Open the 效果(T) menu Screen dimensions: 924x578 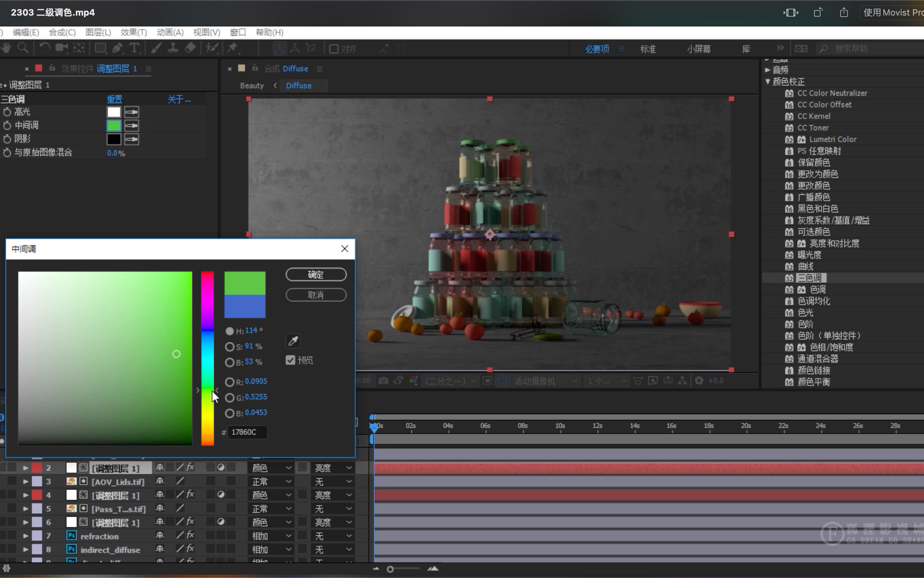[134, 33]
